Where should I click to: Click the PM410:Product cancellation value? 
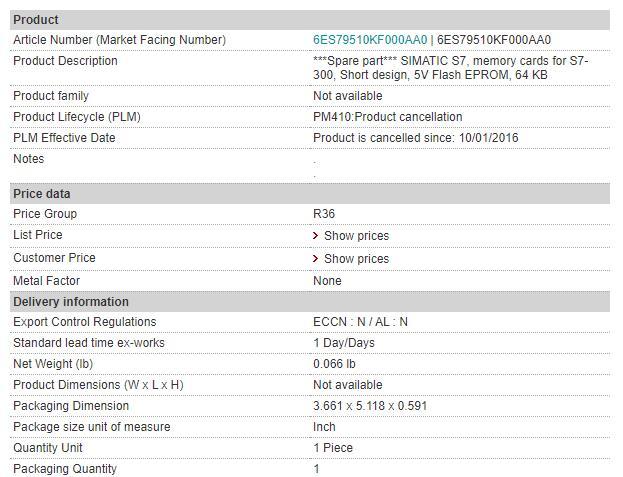pyautogui.click(x=387, y=117)
